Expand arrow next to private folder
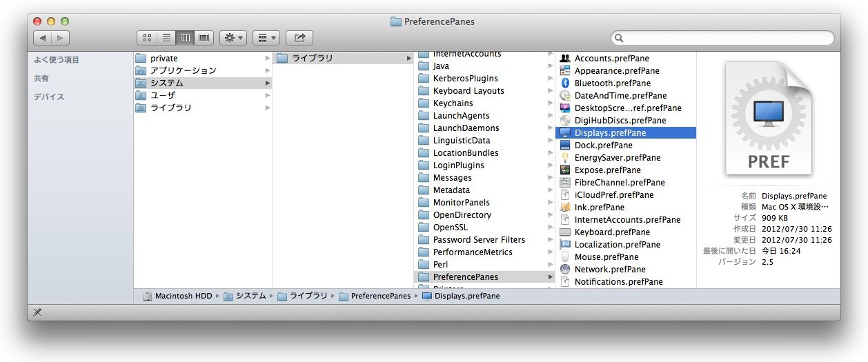Screen dimensions: 868x362 268,59
